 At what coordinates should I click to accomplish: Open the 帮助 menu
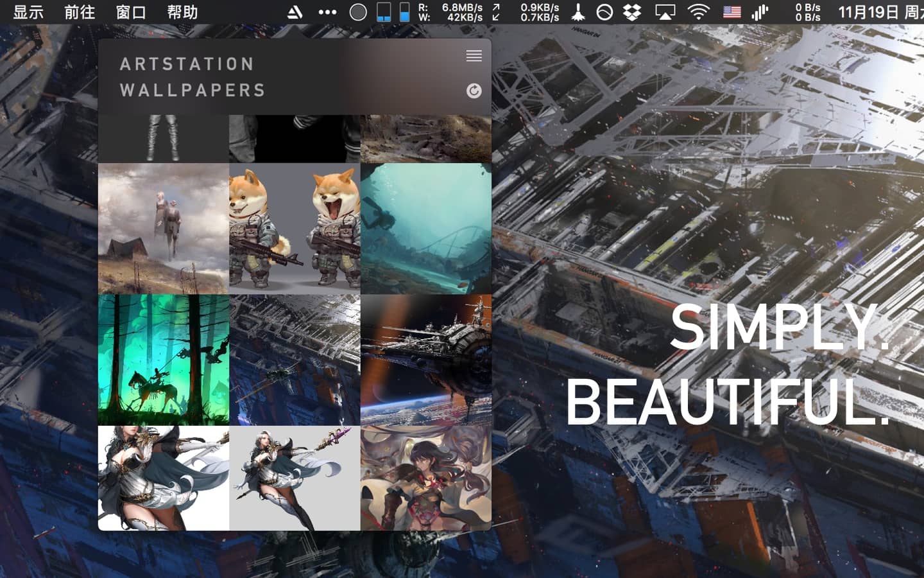[182, 12]
